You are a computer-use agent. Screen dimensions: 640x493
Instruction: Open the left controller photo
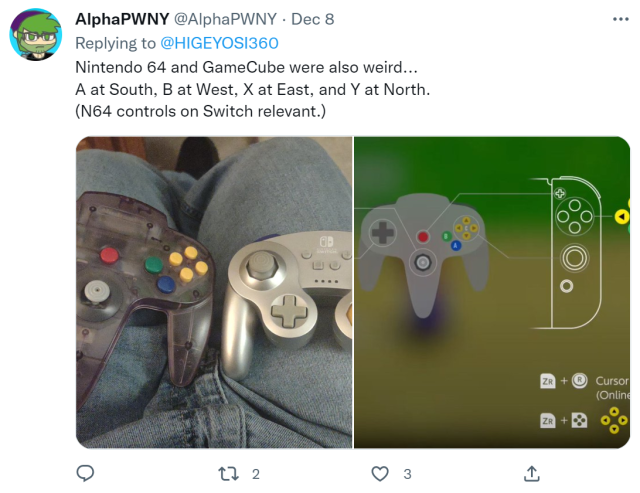point(214,293)
